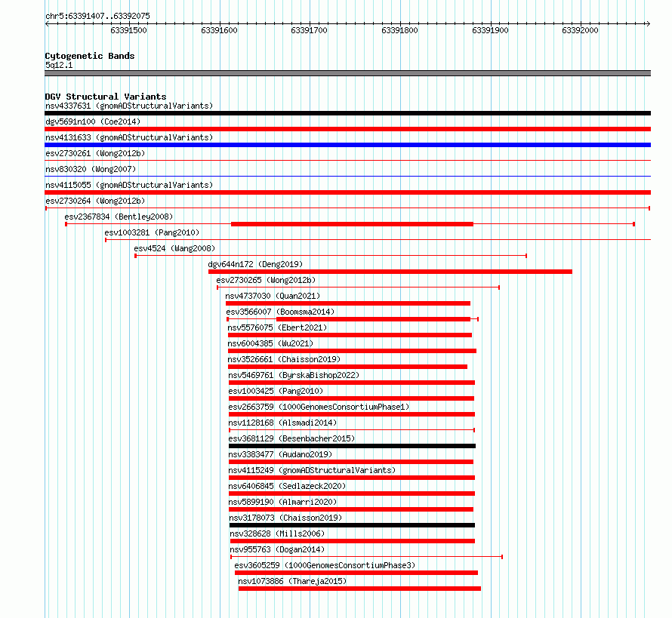Select the nsv4131633 gnomAD variant label
Viewport: 672px width, 618px height.
[129, 137]
